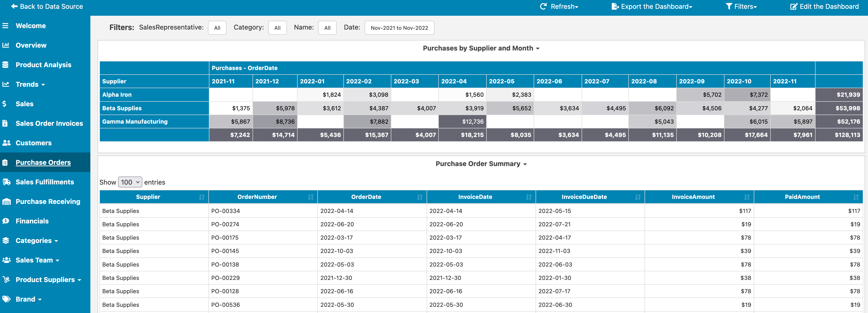868x313 pixels.
Task: Click the Financials coin icon
Action: 5,221
